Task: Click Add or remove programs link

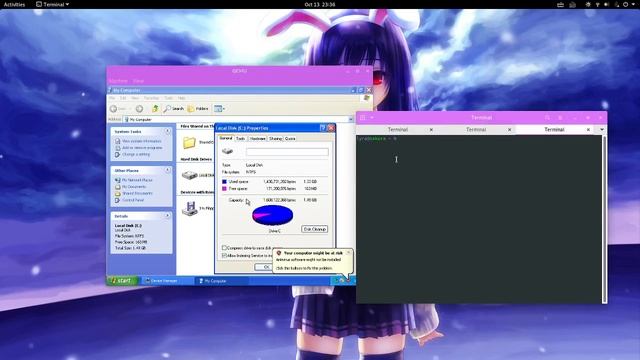Action: point(142,147)
